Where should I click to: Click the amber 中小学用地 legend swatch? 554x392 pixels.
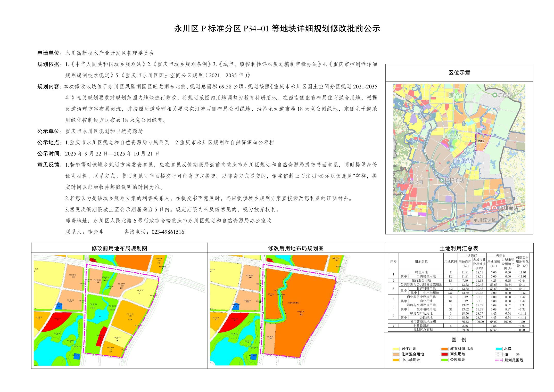(x=396, y=360)
